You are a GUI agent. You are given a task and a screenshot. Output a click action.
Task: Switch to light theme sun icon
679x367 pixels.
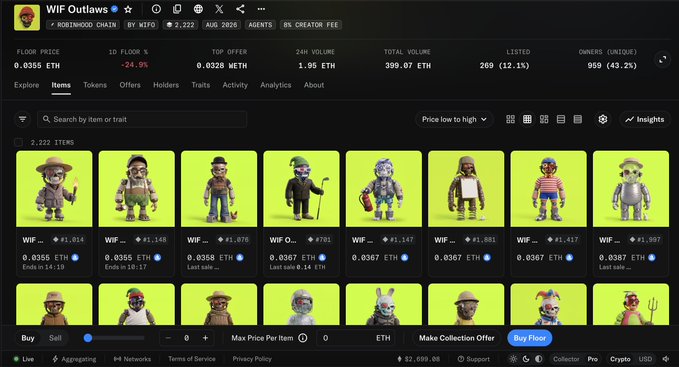click(x=513, y=359)
